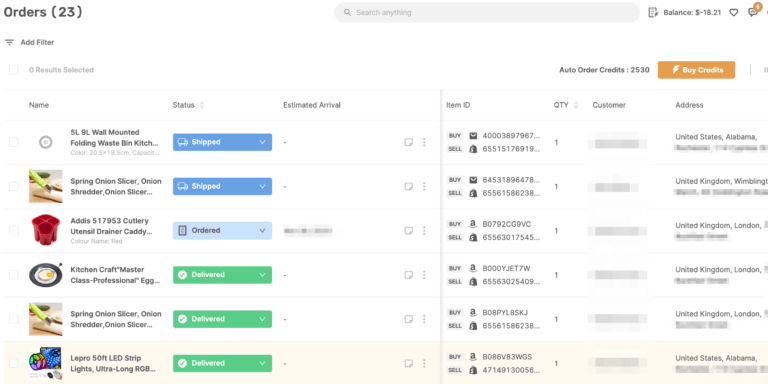Click Shopify sell icon next to 47149130056

[x=473, y=370]
